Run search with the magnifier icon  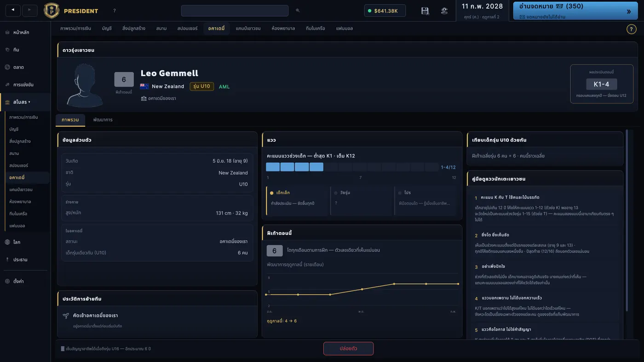[298, 11]
